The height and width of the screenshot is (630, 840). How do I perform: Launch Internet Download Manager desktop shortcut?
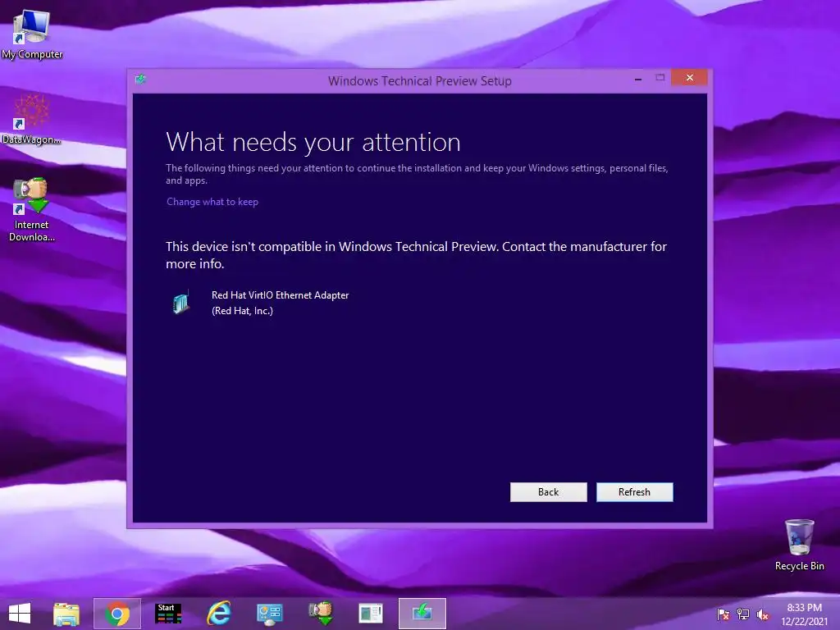click(32, 210)
